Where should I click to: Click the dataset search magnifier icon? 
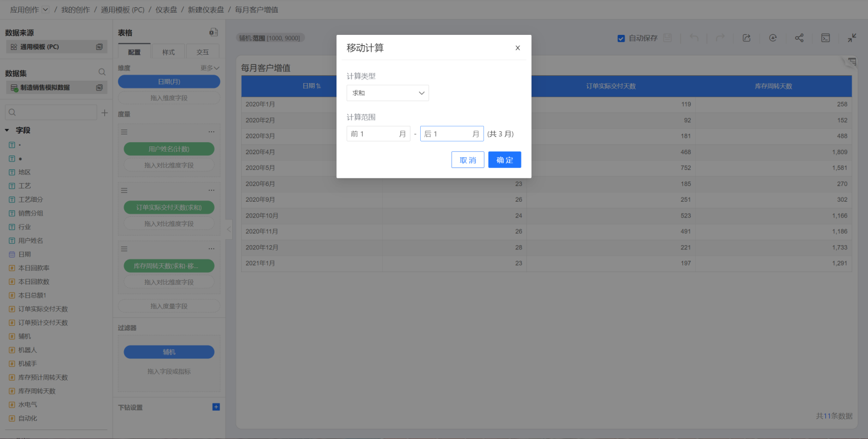click(x=102, y=72)
